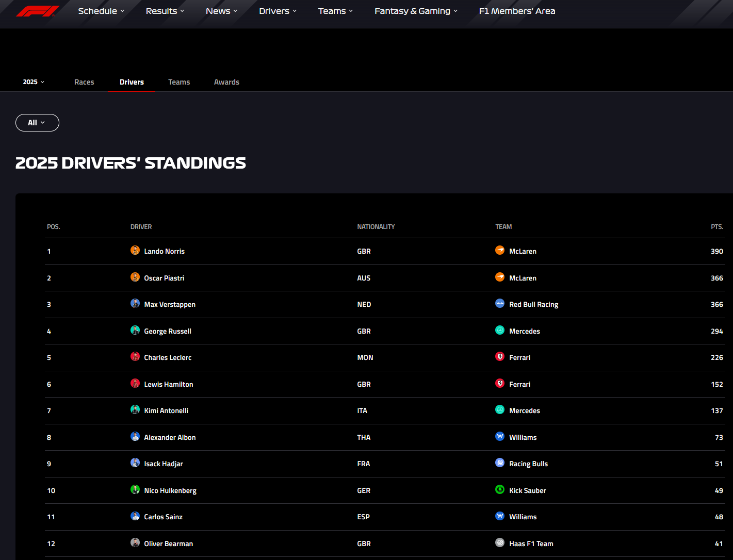The width and height of the screenshot is (733, 560).
Task: Select the Drivers standings tab
Action: click(x=132, y=82)
